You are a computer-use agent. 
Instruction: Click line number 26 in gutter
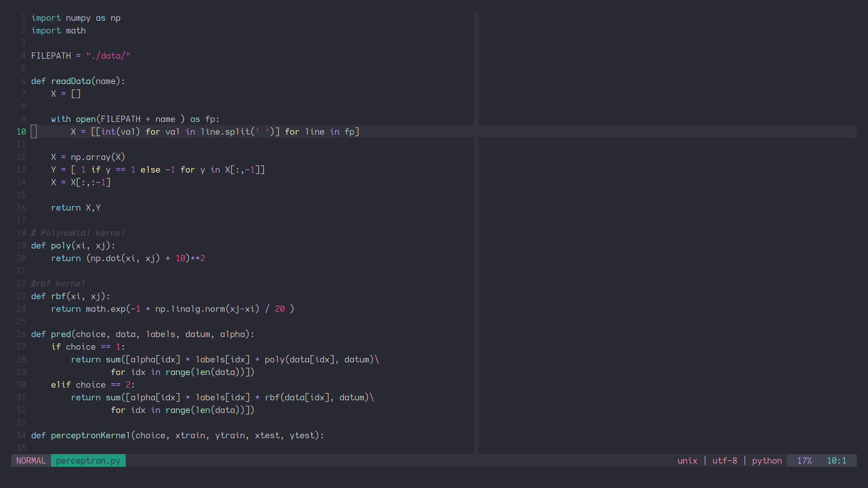21,334
